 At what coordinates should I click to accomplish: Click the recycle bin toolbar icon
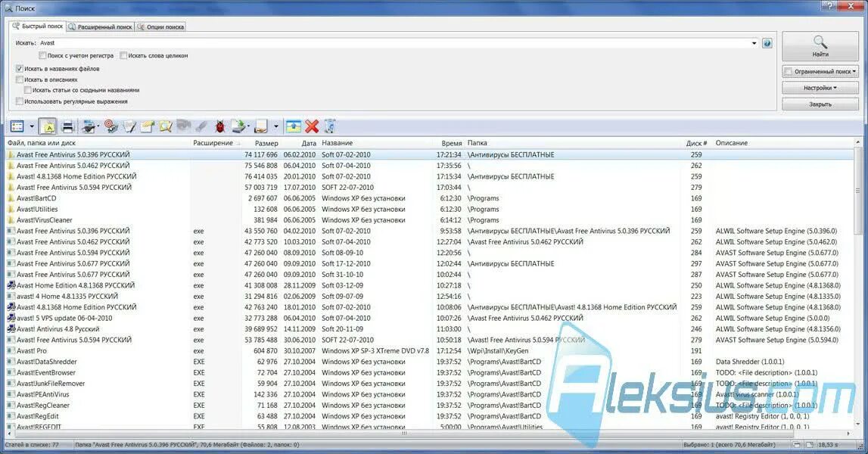[329, 127]
